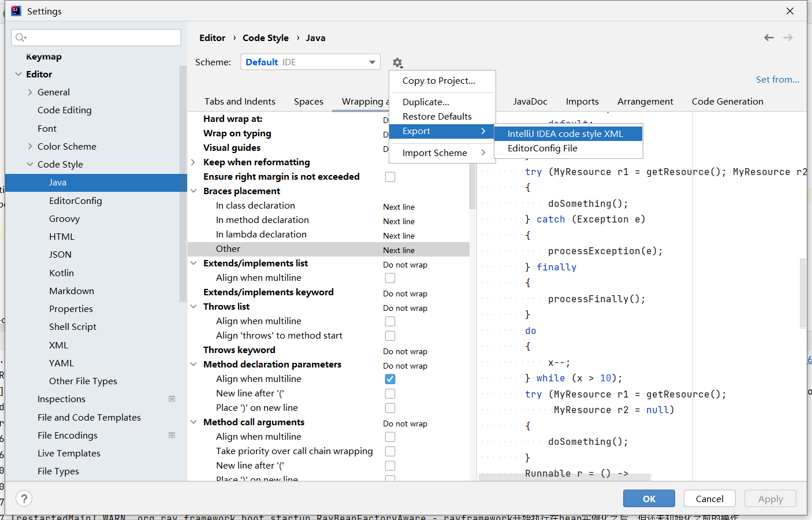
Task: Expand Keep when reformatting section
Action: click(193, 162)
